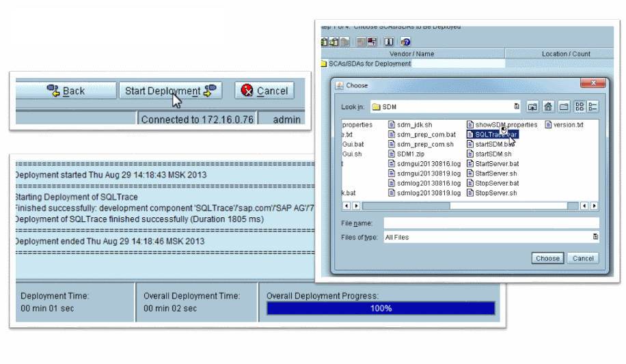Go to Home folder icon
626x364 pixels.
548,107
